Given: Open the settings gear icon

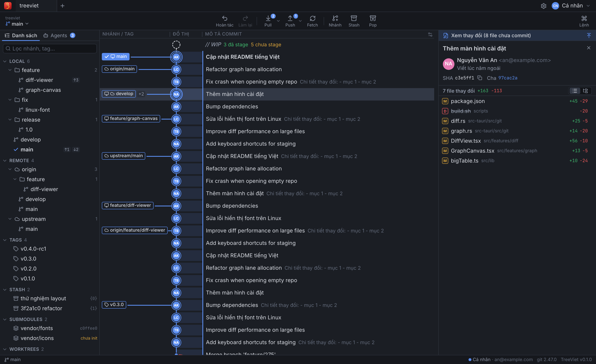Looking at the screenshot, I should click(543, 6).
